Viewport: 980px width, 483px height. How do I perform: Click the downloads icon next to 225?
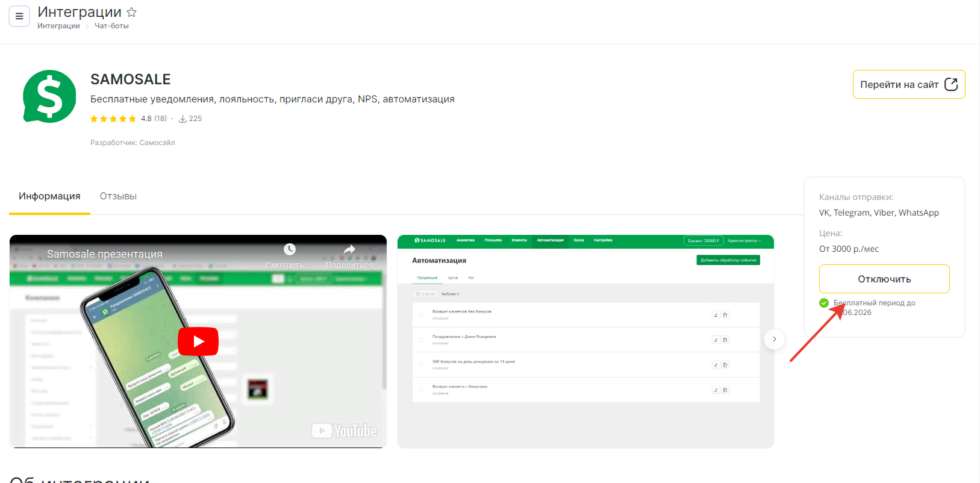tap(183, 119)
